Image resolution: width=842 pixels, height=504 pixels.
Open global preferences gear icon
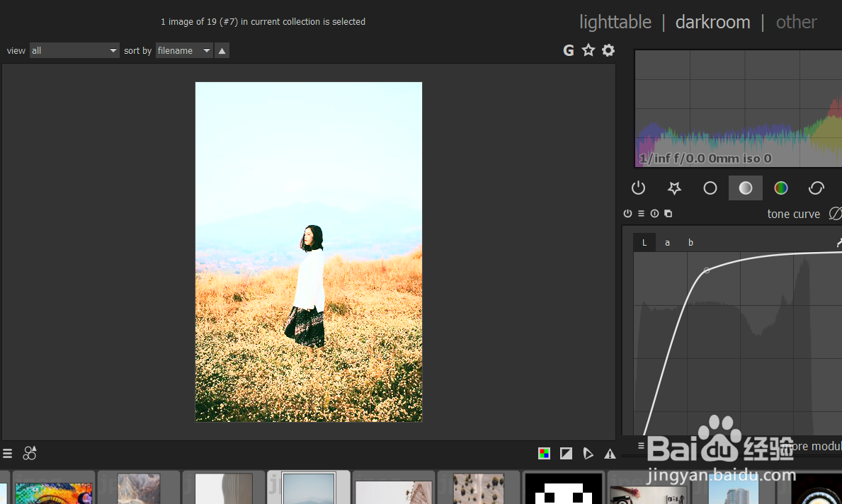(608, 50)
